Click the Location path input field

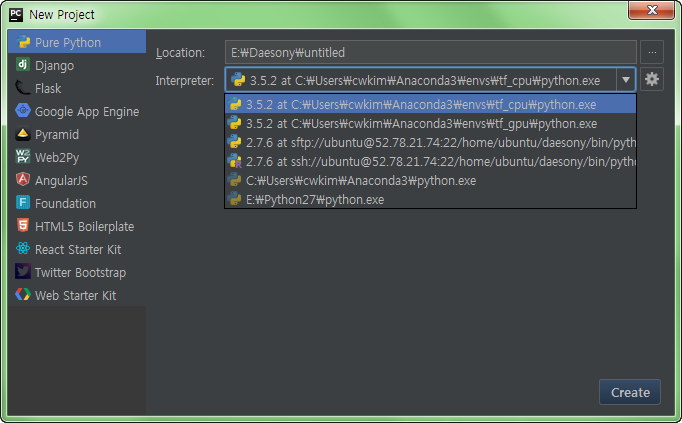431,52
